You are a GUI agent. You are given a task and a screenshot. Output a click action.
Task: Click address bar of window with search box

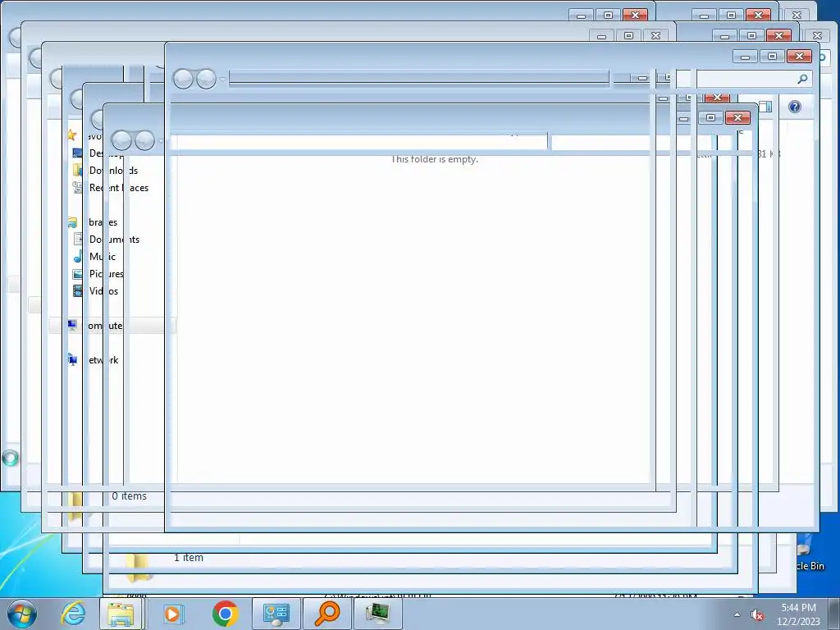pyautogui.click(x=418, y=79)
